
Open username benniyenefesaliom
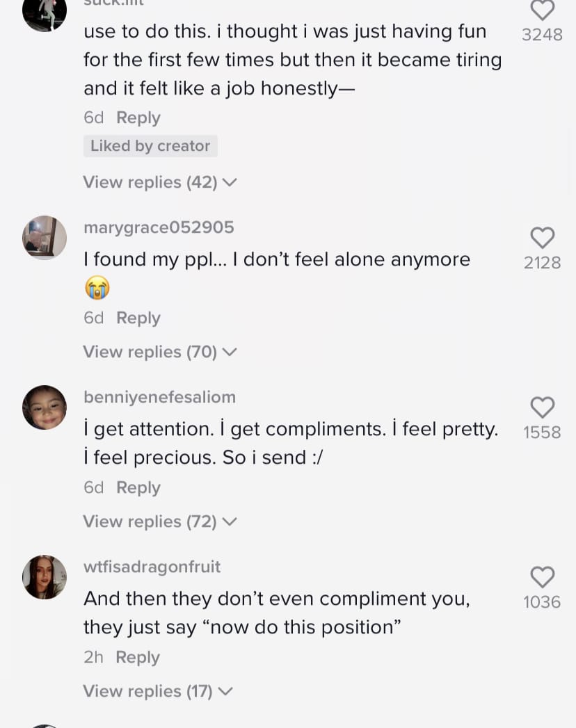[160, 397]
